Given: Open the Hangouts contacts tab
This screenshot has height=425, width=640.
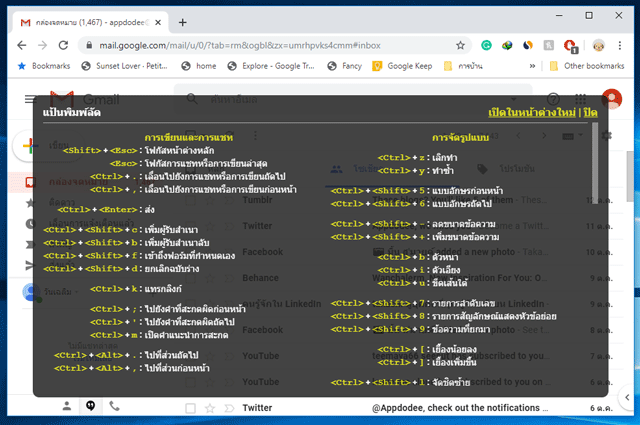Looking at the screenshot, I should [x=67, y=406].
